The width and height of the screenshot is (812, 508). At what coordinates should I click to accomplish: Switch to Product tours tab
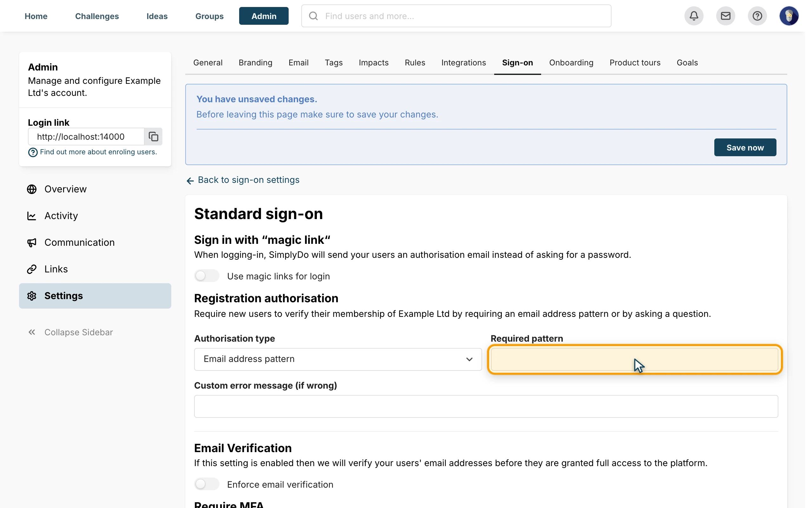635,63
